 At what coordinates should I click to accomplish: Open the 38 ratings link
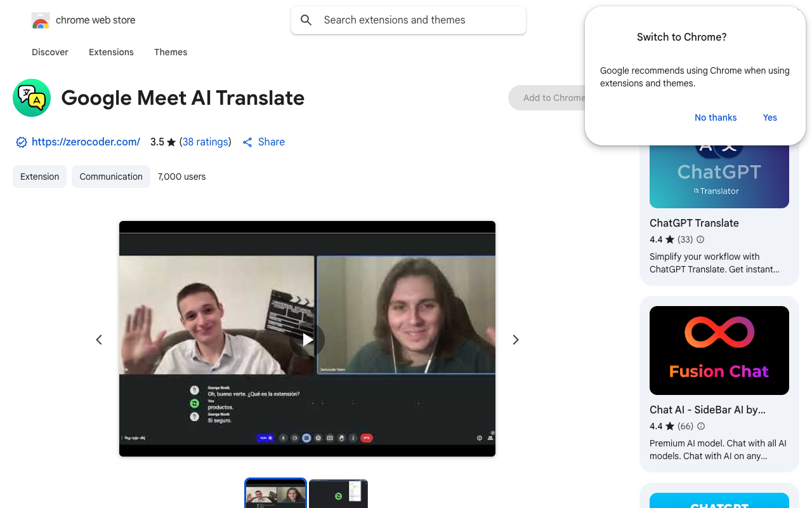tap(206, 142)
